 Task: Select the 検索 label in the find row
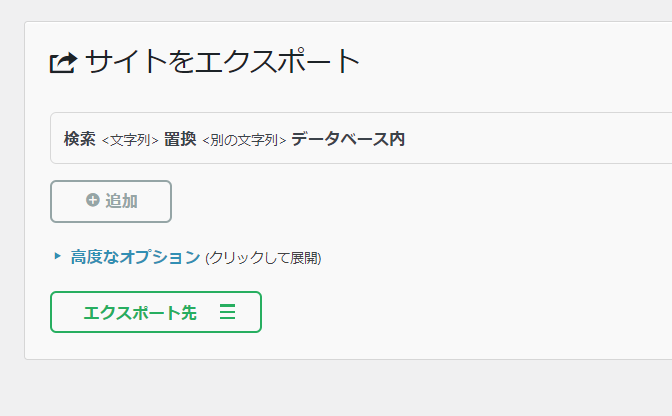(x=79, y=140)
